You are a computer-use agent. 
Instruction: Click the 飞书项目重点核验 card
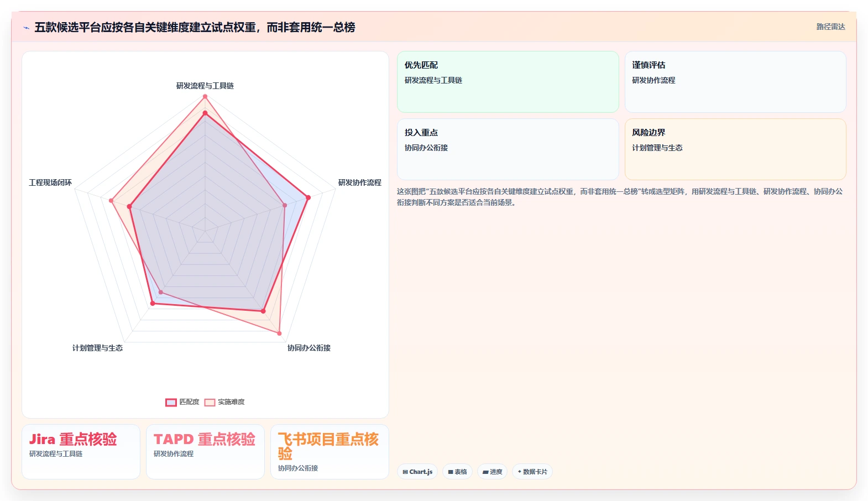tap(330, 452)
